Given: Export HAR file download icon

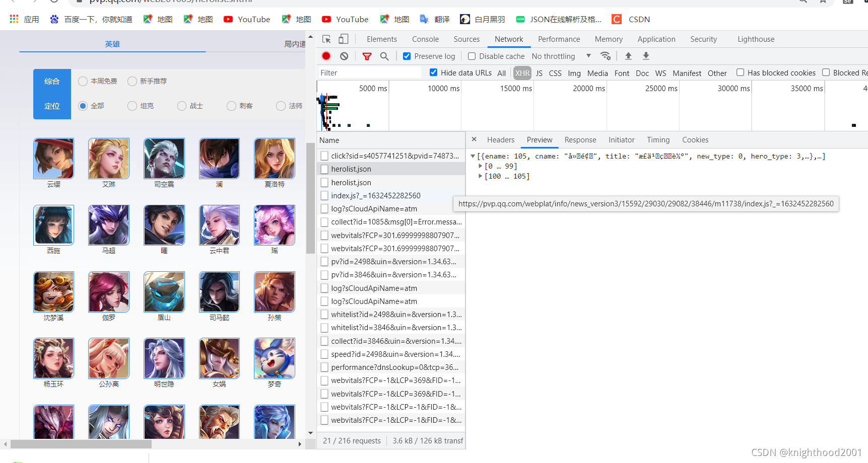Looking at the screenshot, I should tap(646, 56).
